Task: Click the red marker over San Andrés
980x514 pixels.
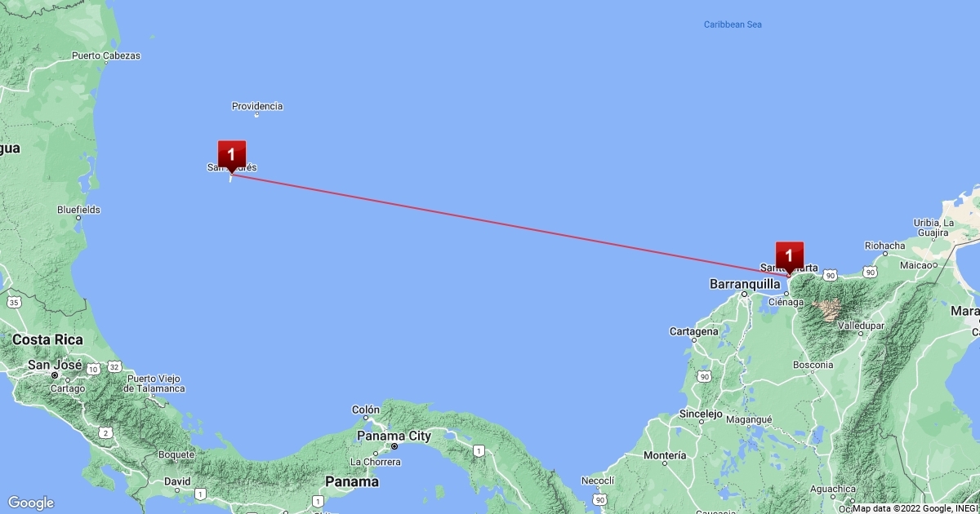Action: click(x=231, y=156)
